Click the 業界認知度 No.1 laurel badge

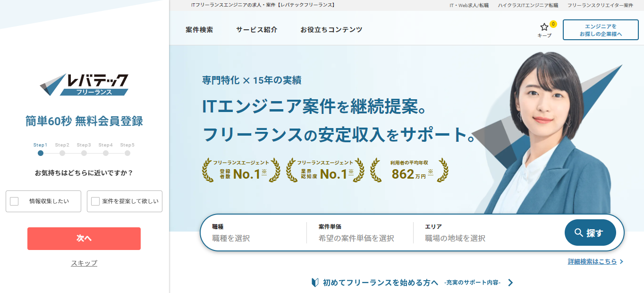tap(325, 170)
